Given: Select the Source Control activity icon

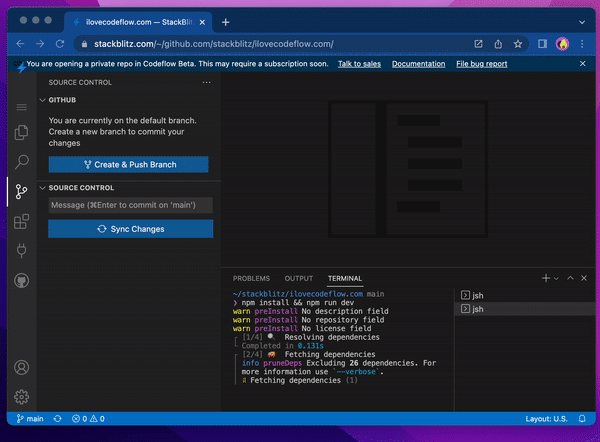Looking at the screenshot, I should pos(21,191).
